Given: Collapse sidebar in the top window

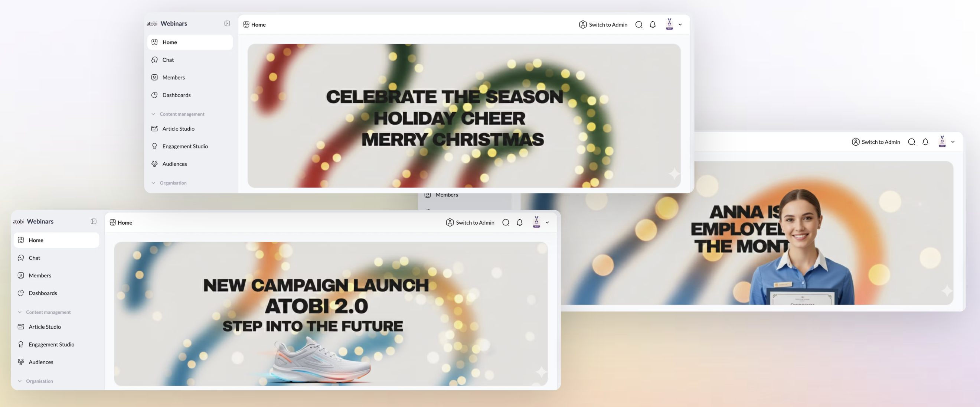Looking at the screenshot, I should (227, 24).
